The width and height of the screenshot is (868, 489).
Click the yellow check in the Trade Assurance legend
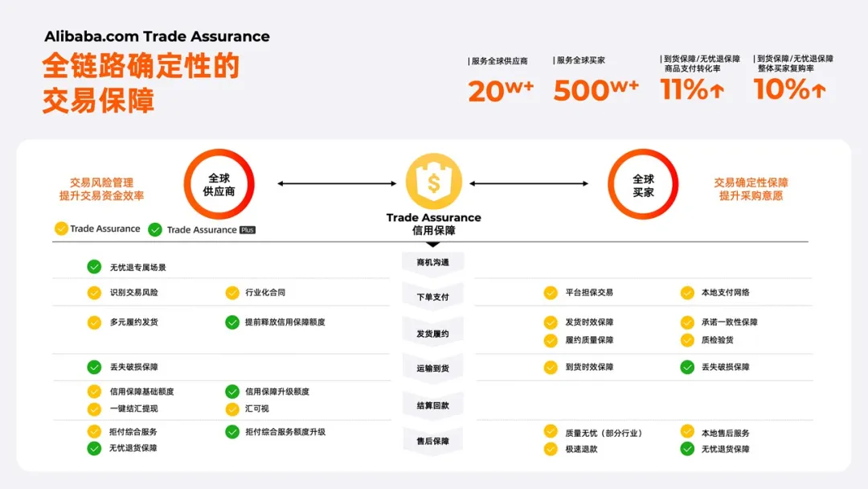coord(61,228)
